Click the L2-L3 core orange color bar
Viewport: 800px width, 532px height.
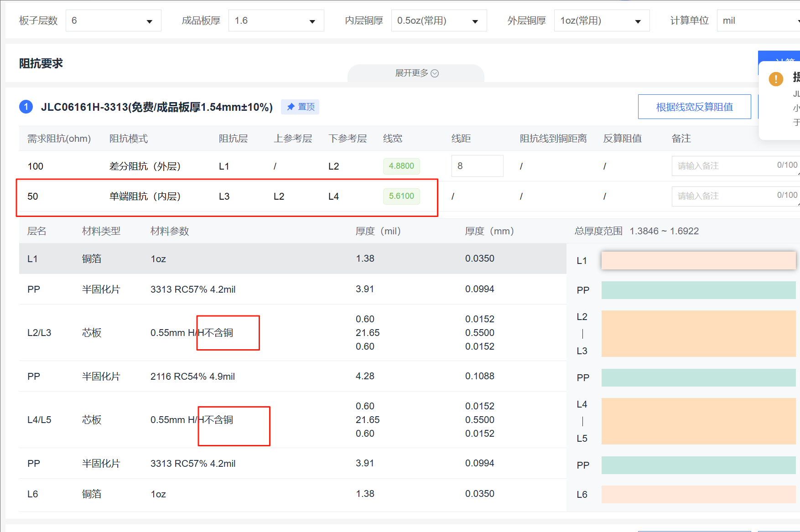click(x=698, y=334)
